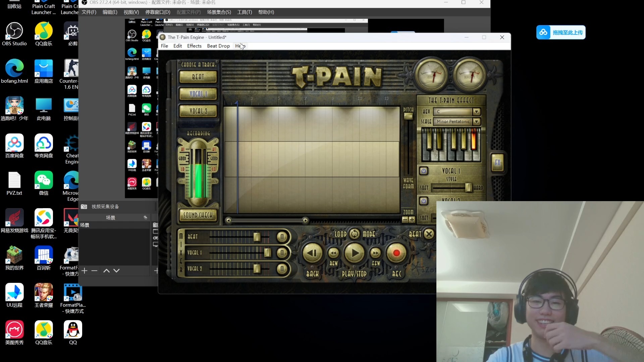644x362 pixels.
Task: Open 夸克网盘 desktop icon
Action: pos(44,146)
